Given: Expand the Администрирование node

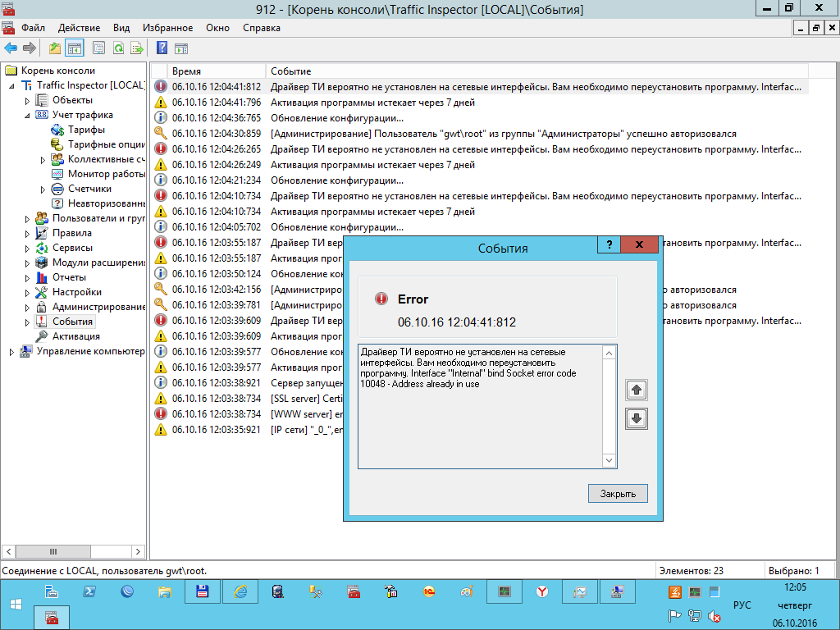Looking at the screenshot, I should [27, 308].
